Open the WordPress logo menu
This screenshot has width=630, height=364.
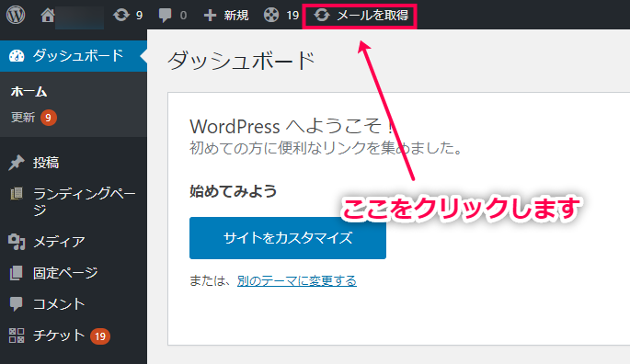pyautogui.click(x=16, y=15)
